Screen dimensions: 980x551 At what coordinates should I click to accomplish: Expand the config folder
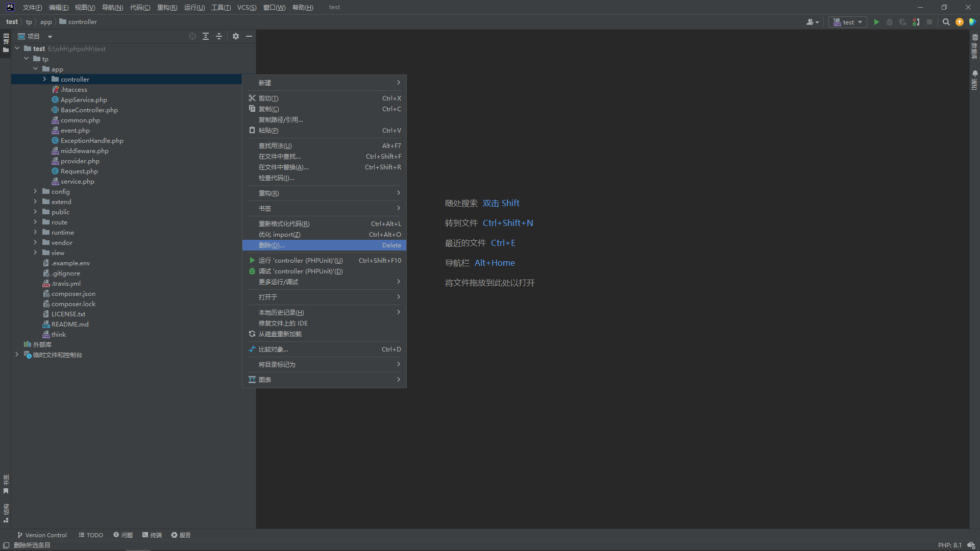tap(35, 191)
